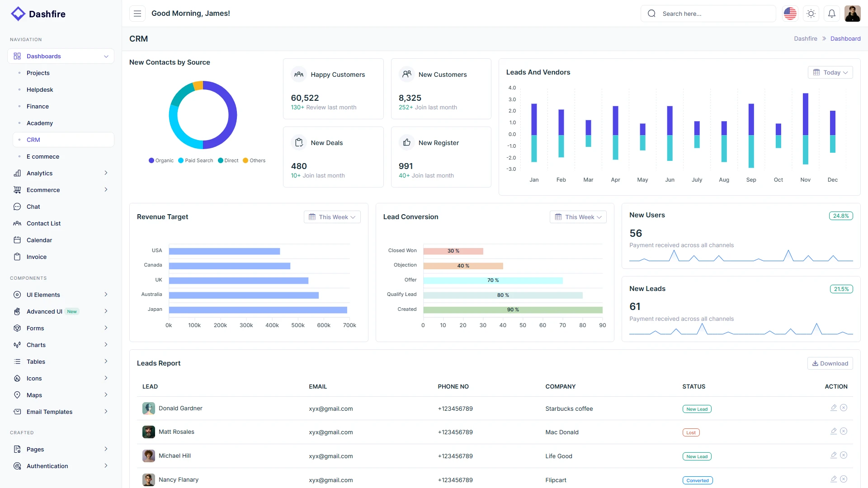
Task: Toggle Direct legend item
Action: pos(228,160)
